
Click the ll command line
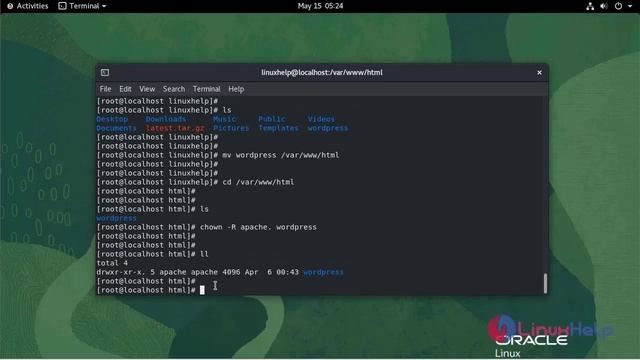tap(204, 254)
